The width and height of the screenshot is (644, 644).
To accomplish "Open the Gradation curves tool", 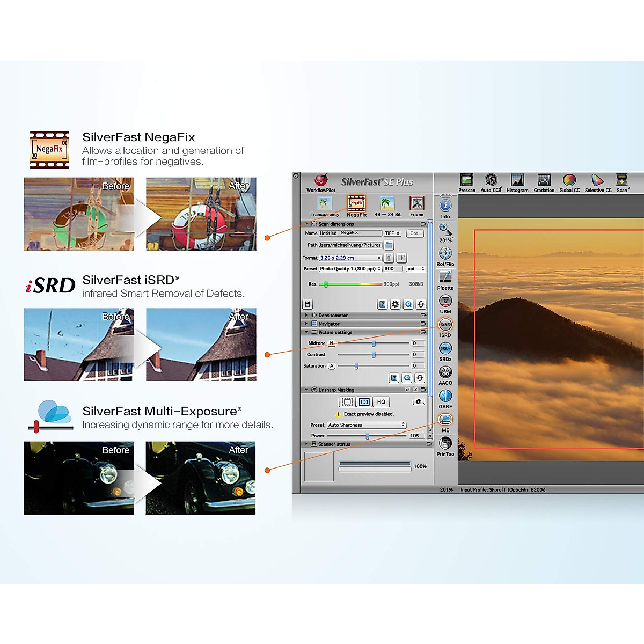I will click(x=544, y=181).
